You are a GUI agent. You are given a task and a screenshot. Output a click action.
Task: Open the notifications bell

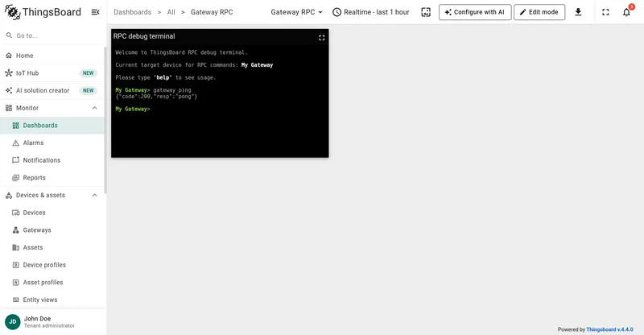tap(626, 12)
